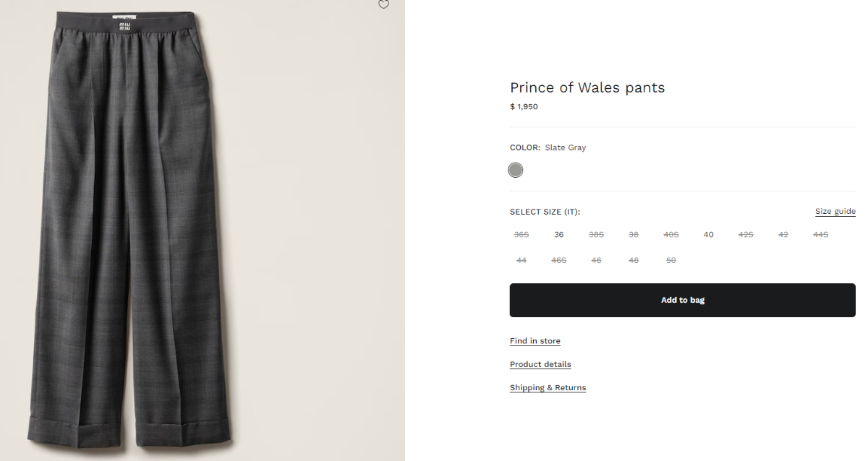Select unavailable size 50
The image size is (868, 461).
point(671,260)
